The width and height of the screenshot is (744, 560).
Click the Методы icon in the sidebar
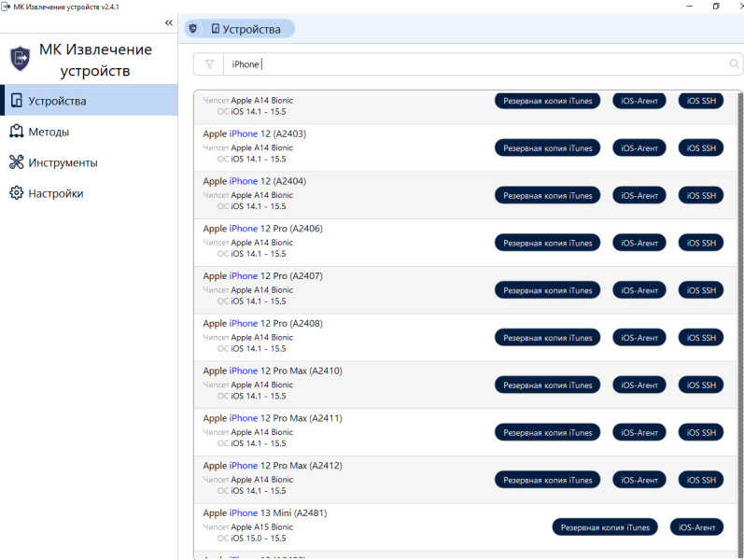coord(17,132)
